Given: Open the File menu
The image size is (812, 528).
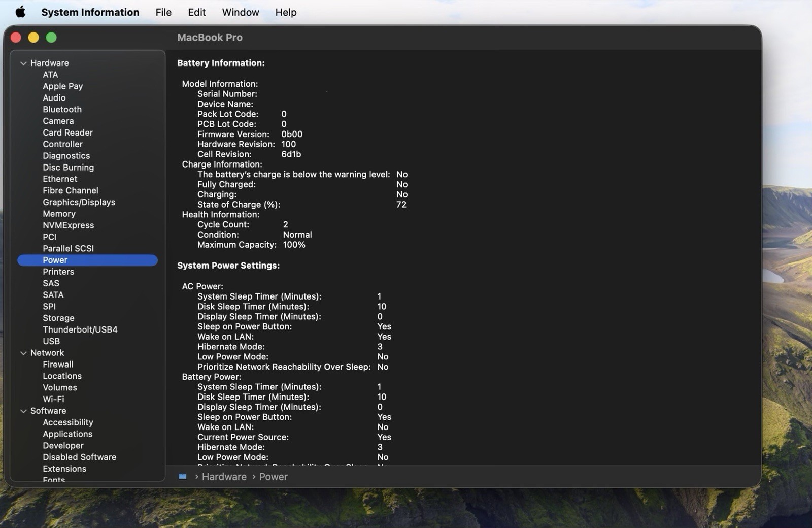Looking at the screenshot, I should coord(163,12).
